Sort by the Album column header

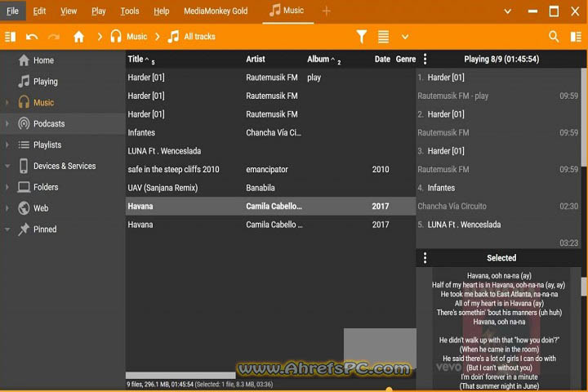pos(318,59)
